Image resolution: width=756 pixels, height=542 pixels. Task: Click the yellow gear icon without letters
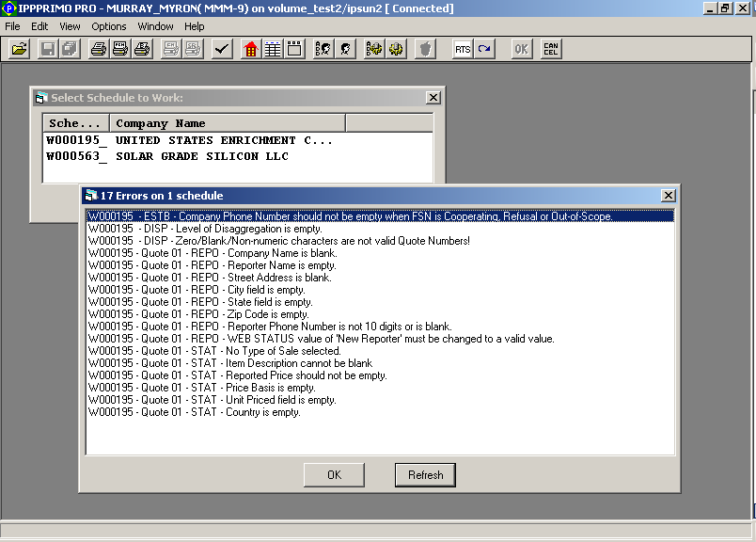pos(396,49)
